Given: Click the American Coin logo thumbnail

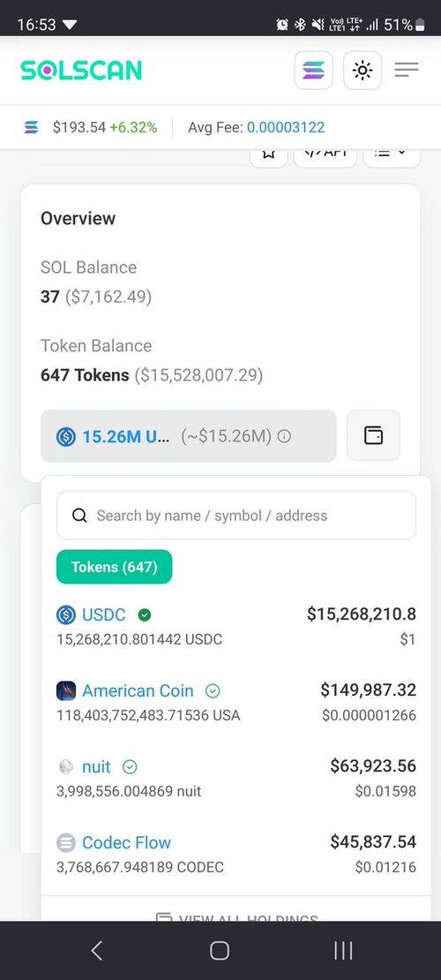Looking at the screenshot, I should [66, 690].
